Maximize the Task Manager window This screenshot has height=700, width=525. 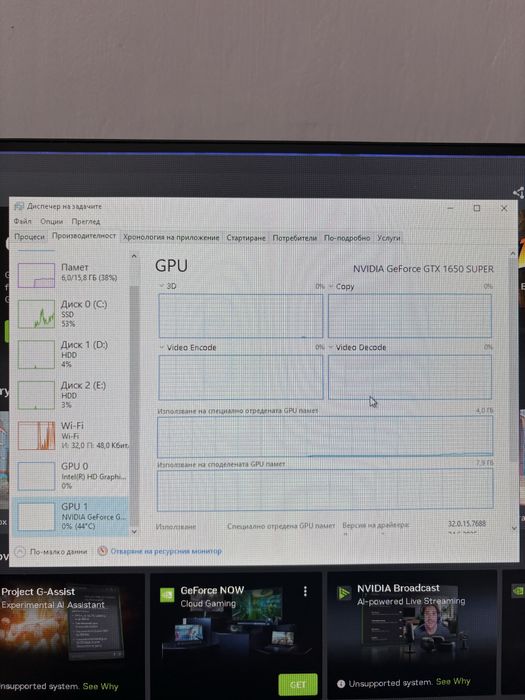point(477,208)
